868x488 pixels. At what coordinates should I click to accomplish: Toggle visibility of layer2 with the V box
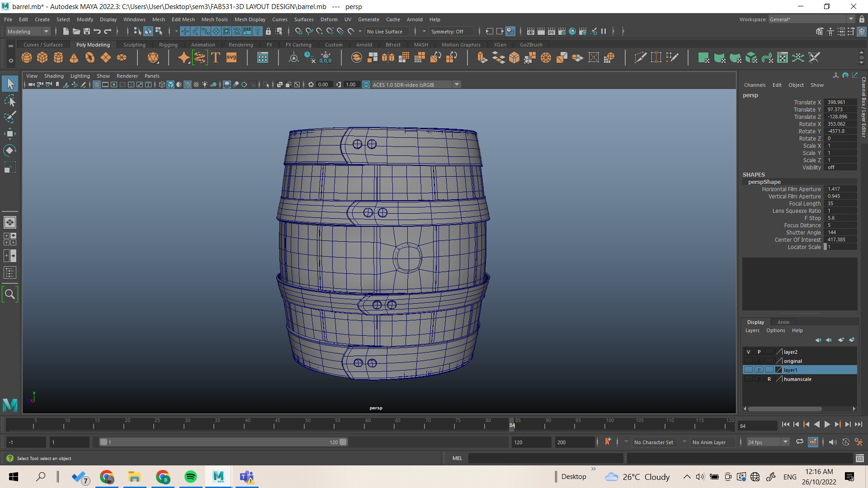pyautogui.click(x=748, y=352)
